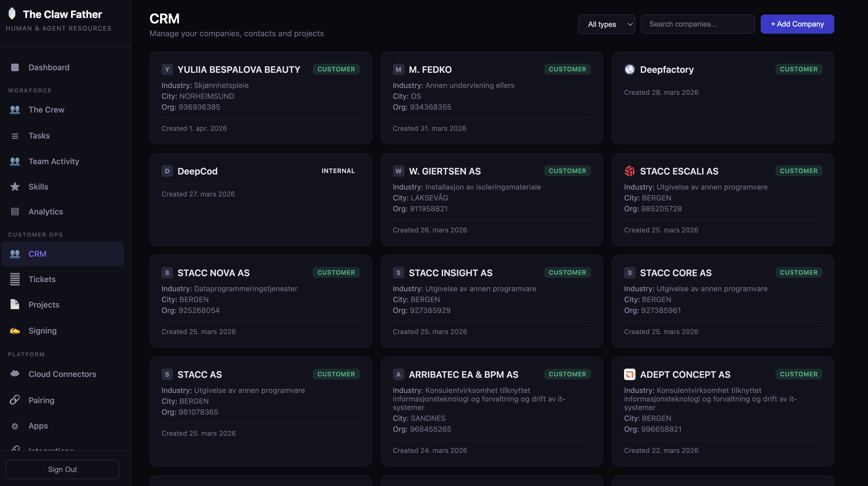Click the Search companies input field

click(x=697, y=24)
